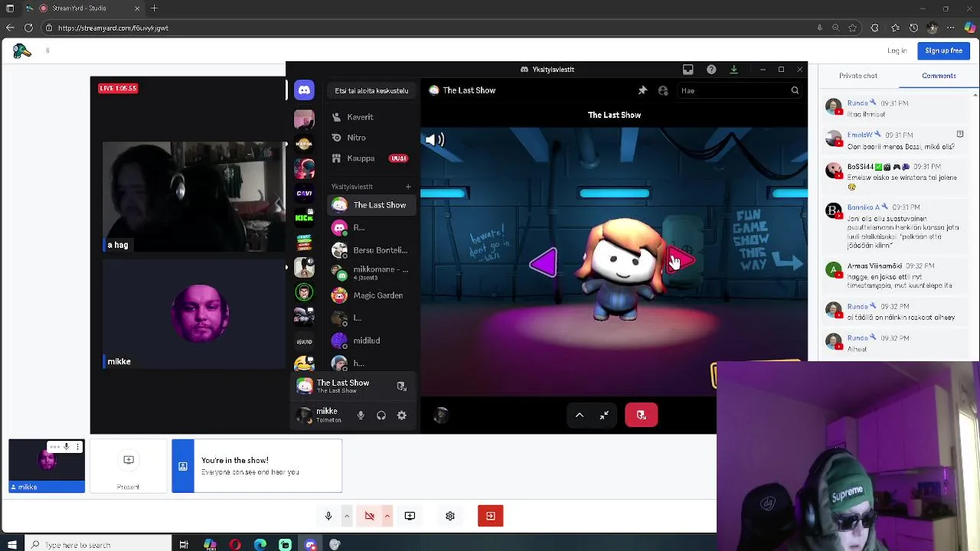980x551 pixels.
Task: Mute the activity volume speaker
Action: point(434,139)
